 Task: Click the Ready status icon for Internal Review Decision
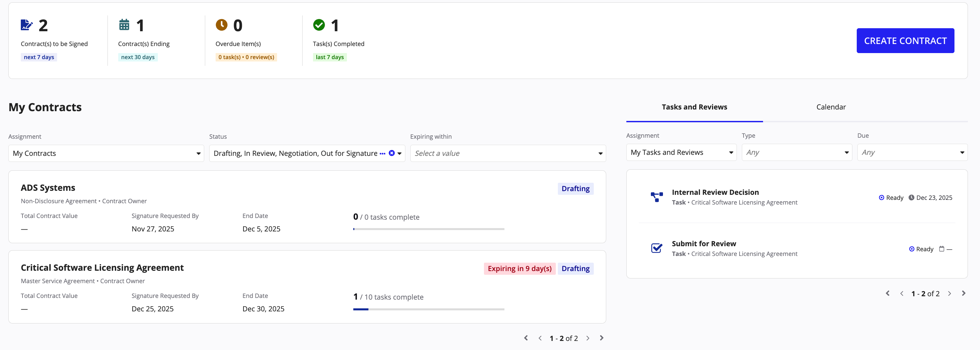[x=881, y=198]
